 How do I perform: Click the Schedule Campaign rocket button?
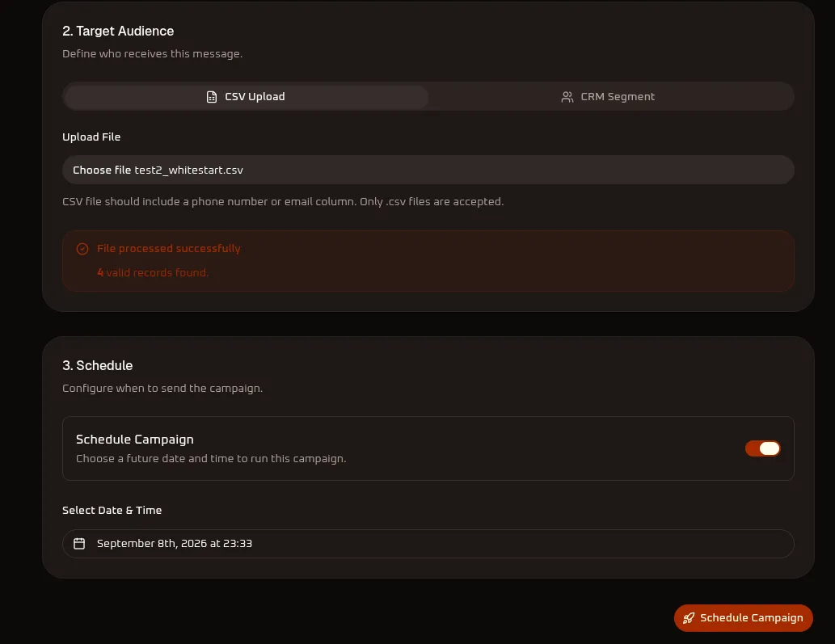pos(743,617)
